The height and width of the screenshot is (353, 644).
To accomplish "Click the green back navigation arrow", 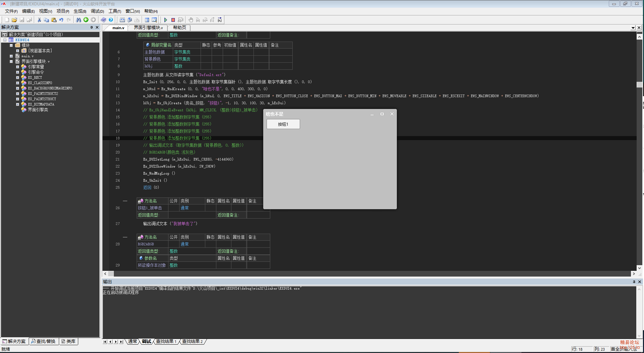I will 86,20.
